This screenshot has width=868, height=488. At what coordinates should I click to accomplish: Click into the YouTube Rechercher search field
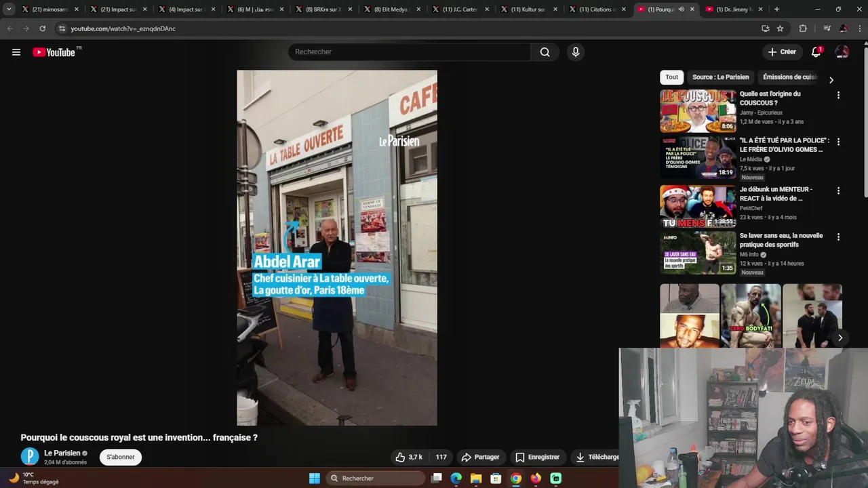click(410, 52)
